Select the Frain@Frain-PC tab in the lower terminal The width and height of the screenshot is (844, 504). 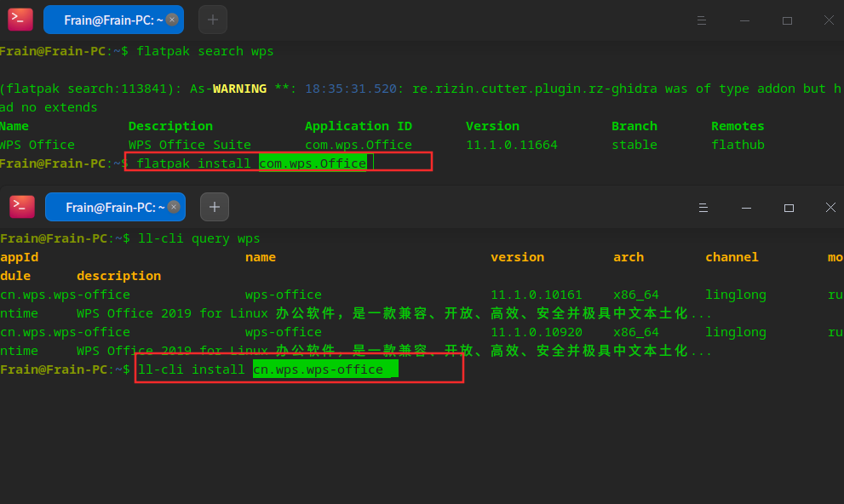[115, 207]
